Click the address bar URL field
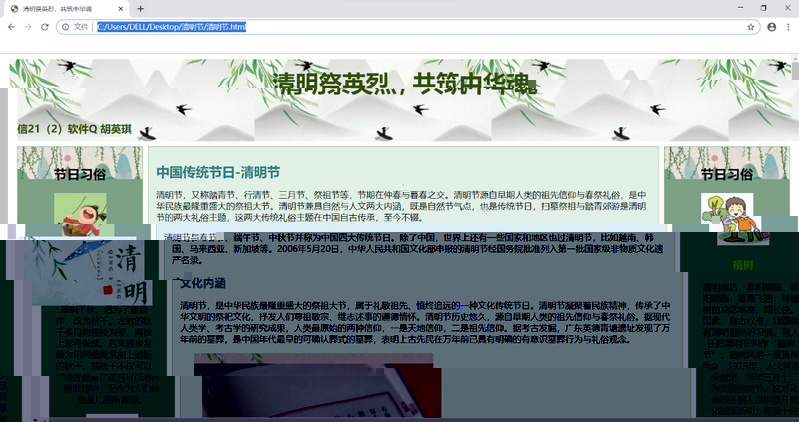This screenshot has width=799, height=422. tap(400, 27)
